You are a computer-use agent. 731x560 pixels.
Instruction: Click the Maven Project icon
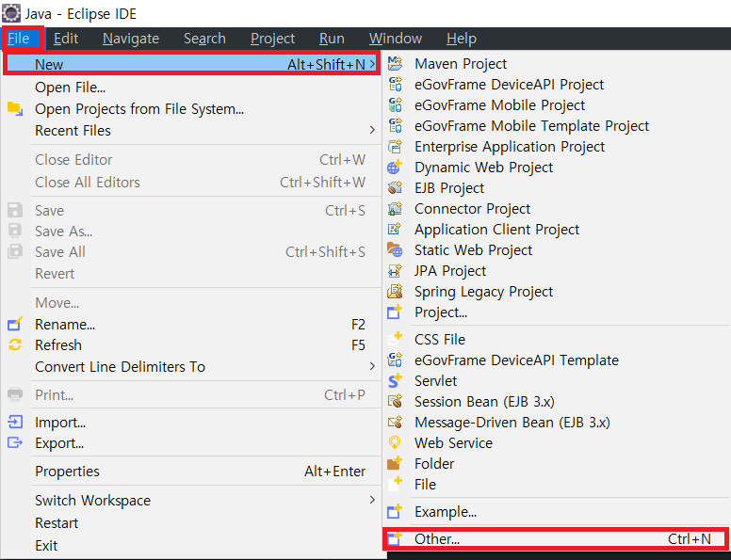(395, 63)
